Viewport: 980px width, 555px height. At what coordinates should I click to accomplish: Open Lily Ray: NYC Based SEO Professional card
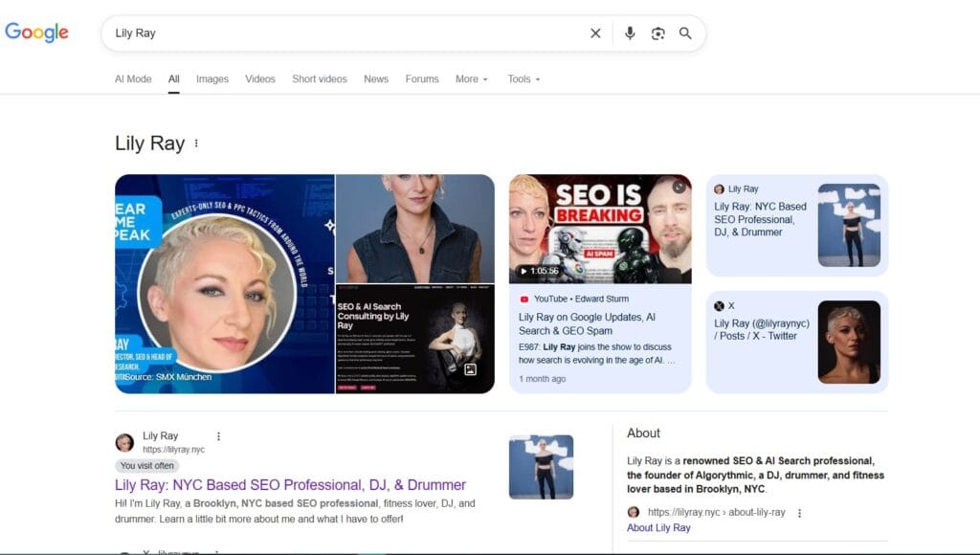797,226
